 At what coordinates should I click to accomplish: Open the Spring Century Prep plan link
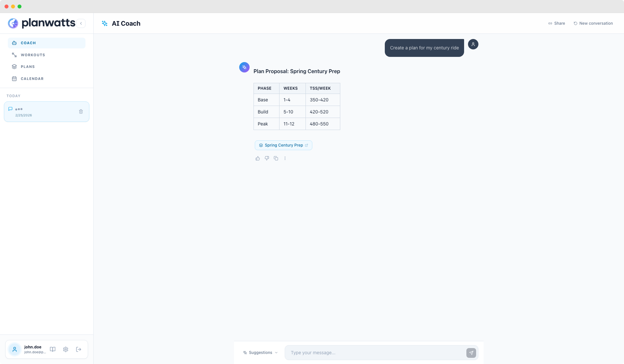tap(283, 145)
